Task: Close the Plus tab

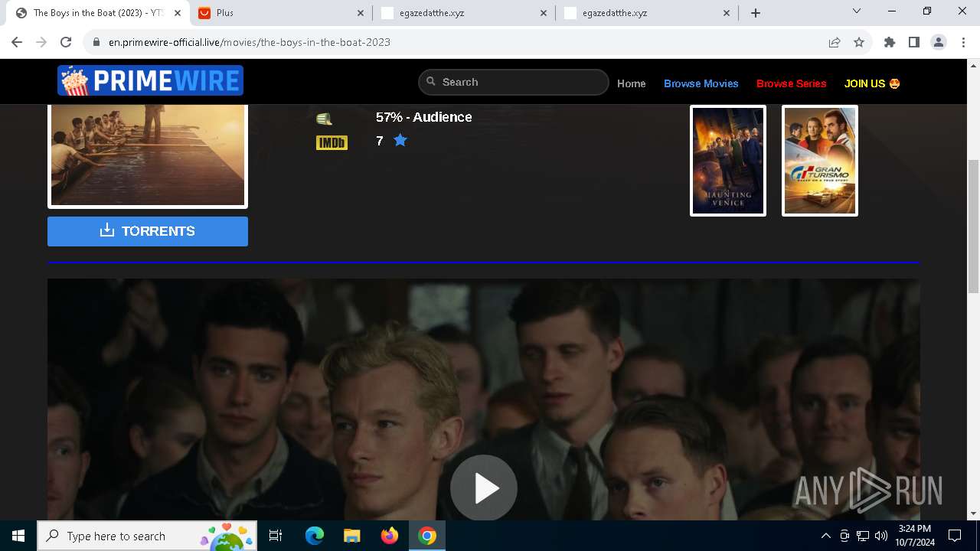Action: (x=361, y=13)
